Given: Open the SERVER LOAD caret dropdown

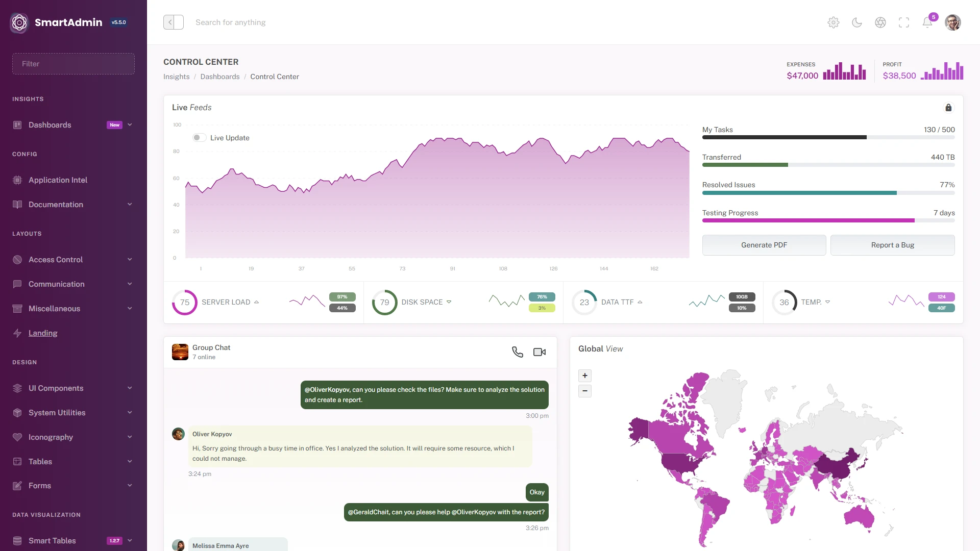Looking at the screenshot, I should pyautogui.click(x=256, y=303).
